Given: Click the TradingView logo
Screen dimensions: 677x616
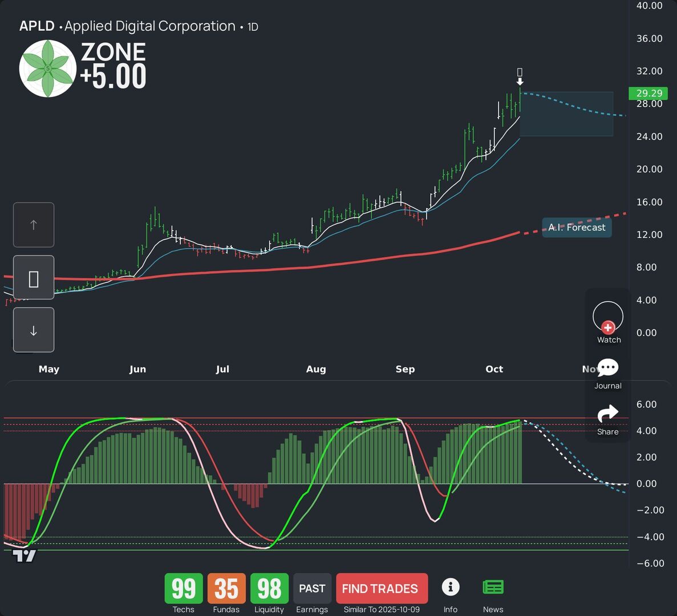Looking at the screenshot, I should click(x=24, y=556).
